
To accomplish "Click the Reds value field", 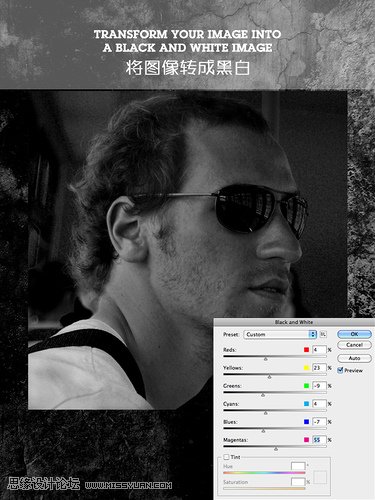I will click(319, 350).
